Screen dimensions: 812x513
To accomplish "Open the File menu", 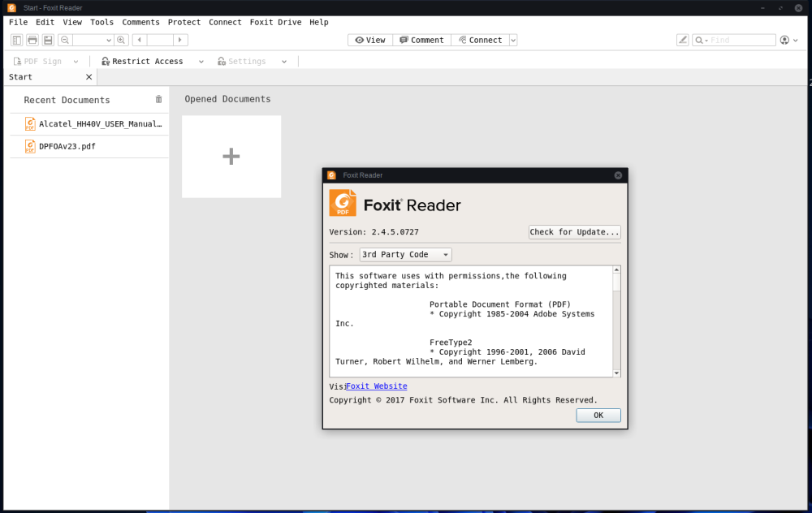I will point(18,22).
